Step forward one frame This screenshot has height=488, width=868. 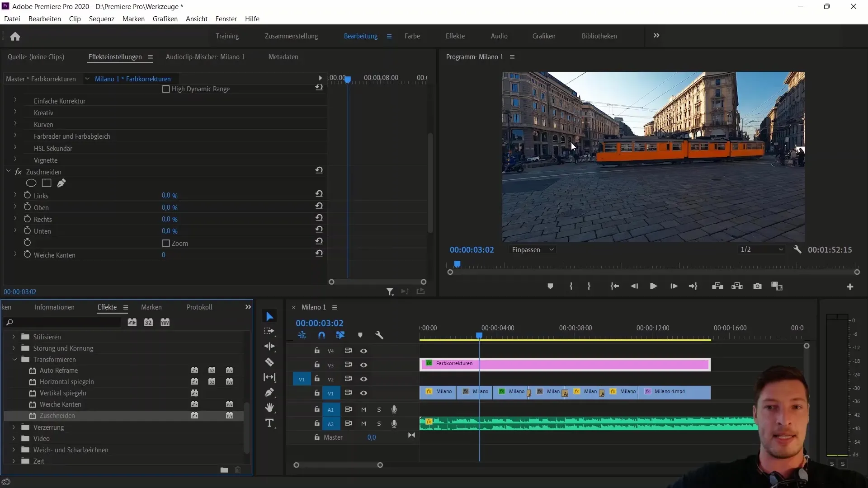674,286
